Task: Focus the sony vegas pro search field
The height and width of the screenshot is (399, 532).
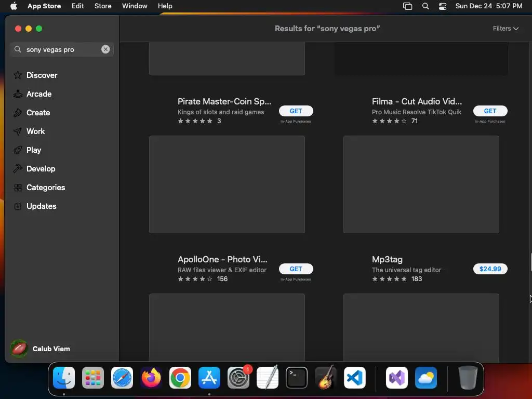Action: [62, 49]
